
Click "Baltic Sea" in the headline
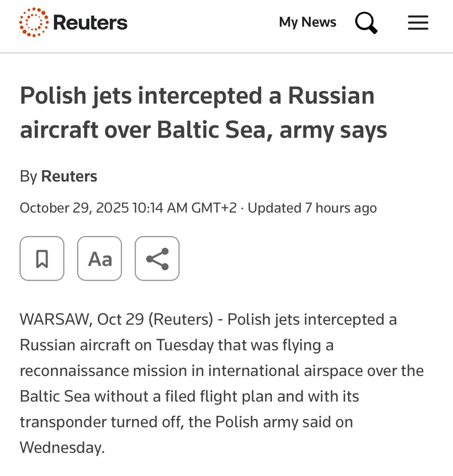[211, 130]
